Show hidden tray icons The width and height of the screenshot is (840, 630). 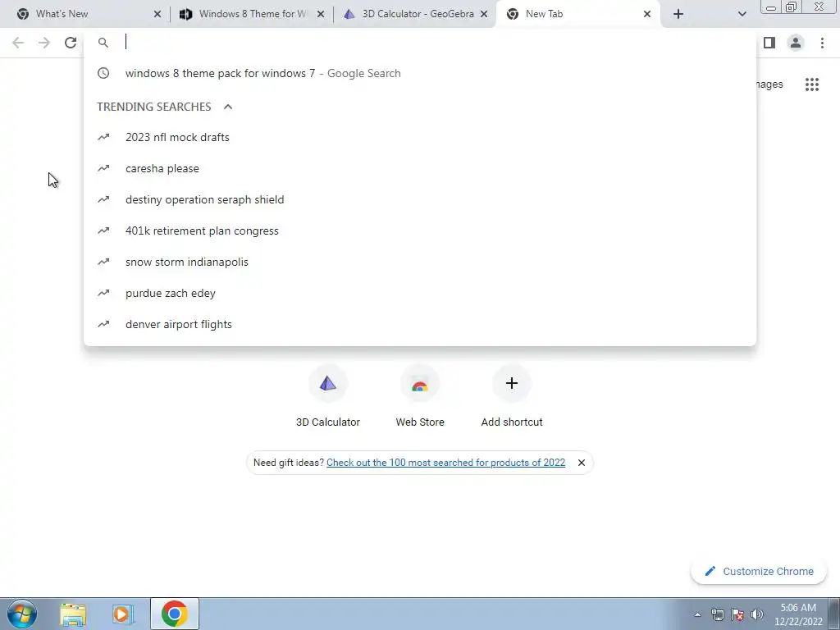(x=697, y=614)
